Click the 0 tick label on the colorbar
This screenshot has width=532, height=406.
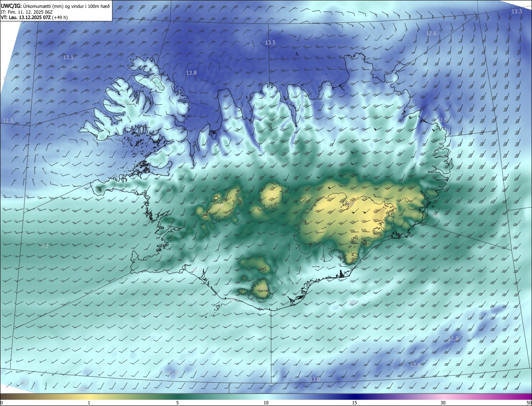coord(2,403)
